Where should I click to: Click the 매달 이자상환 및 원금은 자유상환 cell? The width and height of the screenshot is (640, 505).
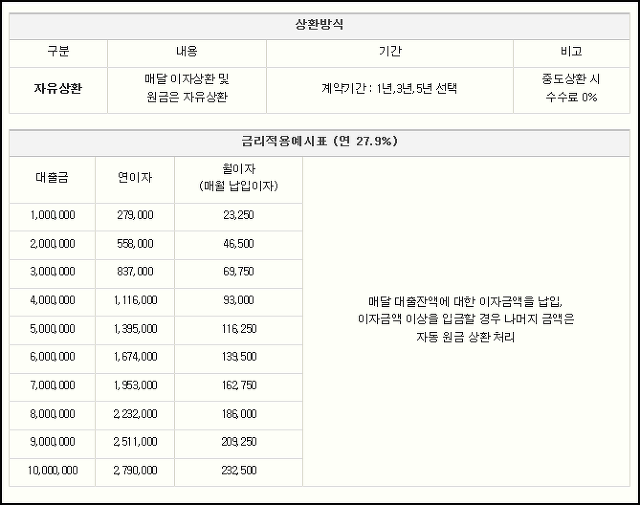187,90
